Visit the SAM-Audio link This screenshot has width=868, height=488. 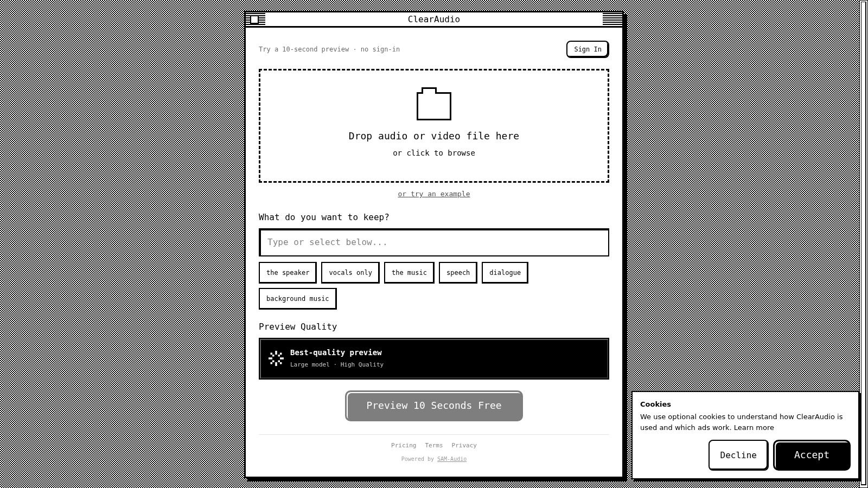[x=452, y=459]
